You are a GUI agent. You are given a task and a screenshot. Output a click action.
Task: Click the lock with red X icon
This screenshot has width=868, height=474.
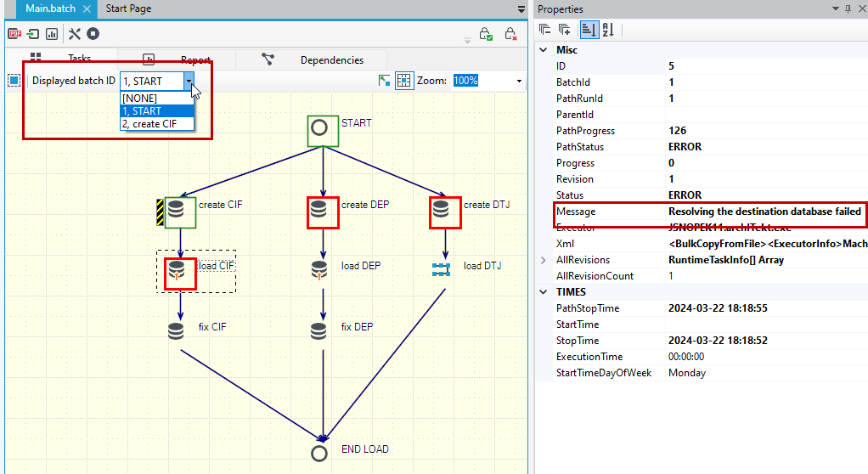tap(511, 34)
